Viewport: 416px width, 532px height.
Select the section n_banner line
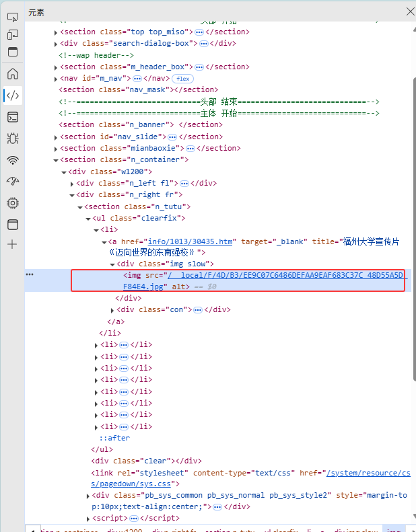tap(141, 124)
